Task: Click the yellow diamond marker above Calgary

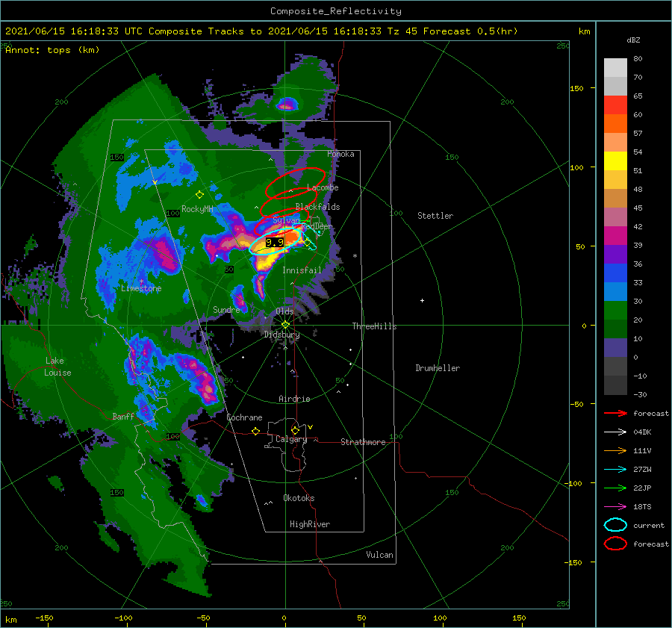Action: [295, 430]
